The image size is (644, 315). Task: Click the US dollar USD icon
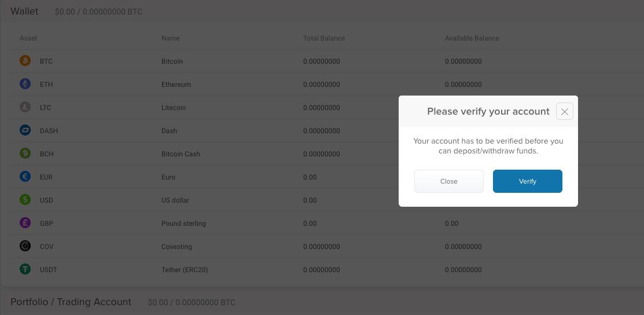[x=25, y=200]
